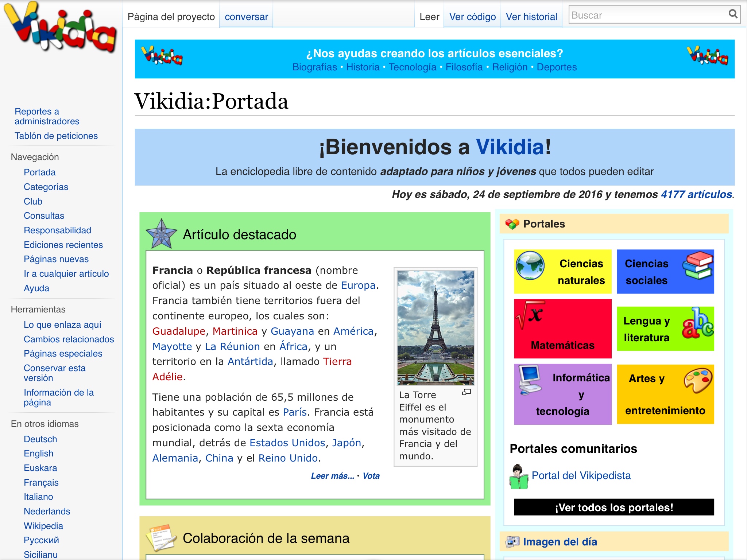Open the Ver código tab
Viewport: 747px width, 560px height.
tap(472, 17)
